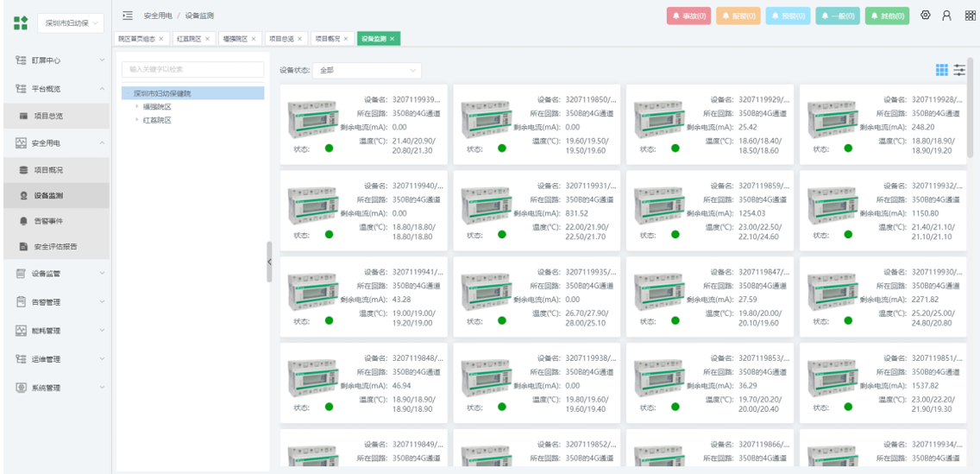This screenshot has width=980, height=474.
Task: Open the apps grid icon in header
Action: click(970, 16)
